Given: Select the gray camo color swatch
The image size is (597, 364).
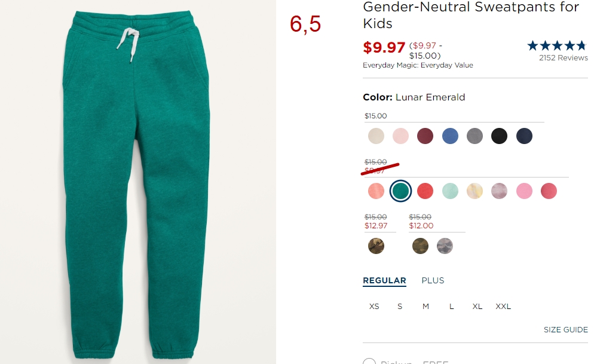Looking at the screenshot, I should coord(445,246).
